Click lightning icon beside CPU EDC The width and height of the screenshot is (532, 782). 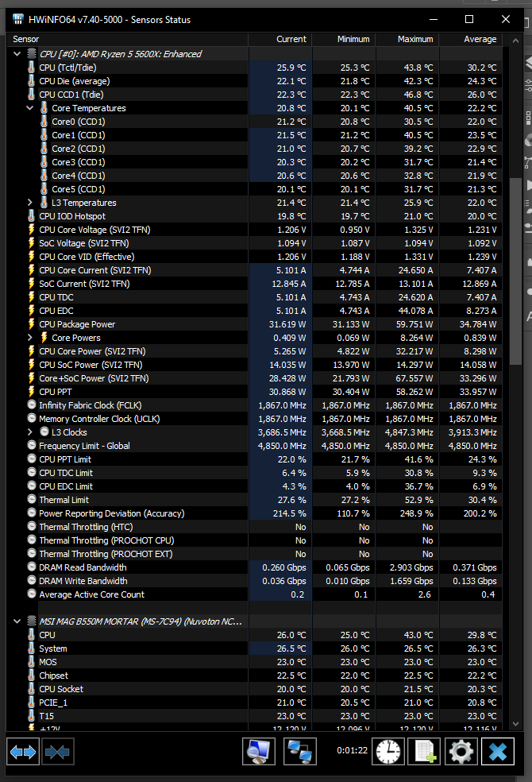[32, 311]
